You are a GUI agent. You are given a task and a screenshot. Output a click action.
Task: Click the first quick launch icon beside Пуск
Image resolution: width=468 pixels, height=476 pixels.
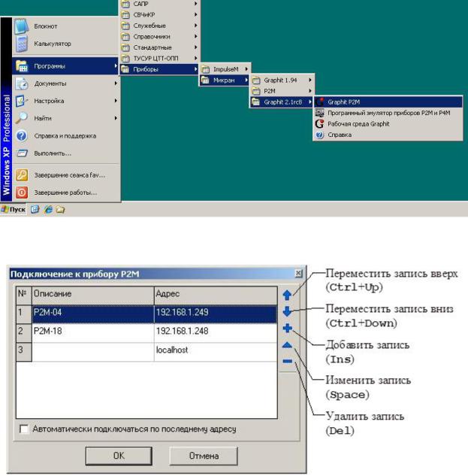coord(35,210)
